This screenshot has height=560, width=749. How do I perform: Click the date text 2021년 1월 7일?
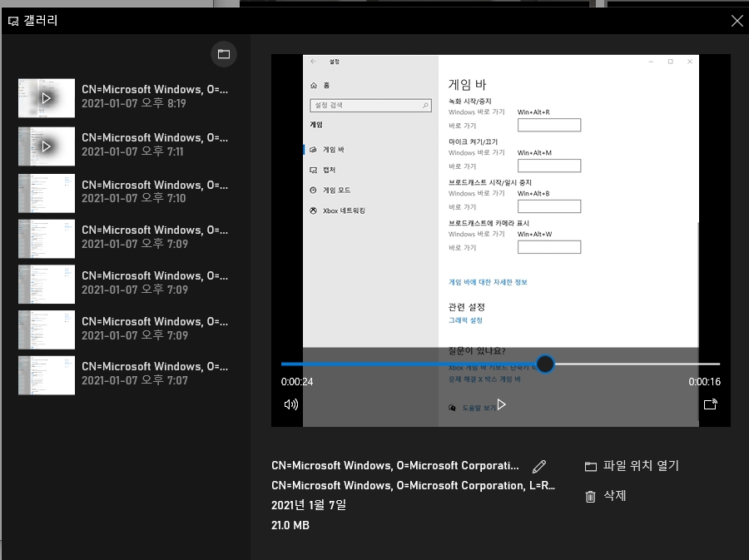pos(309,505)
